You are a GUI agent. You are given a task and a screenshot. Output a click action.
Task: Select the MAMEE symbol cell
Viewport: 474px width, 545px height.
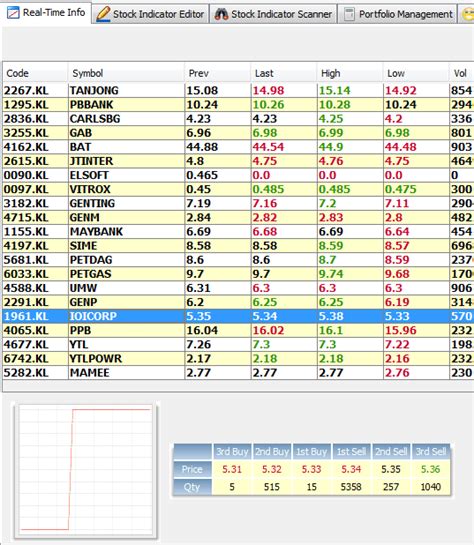[126, 373]
